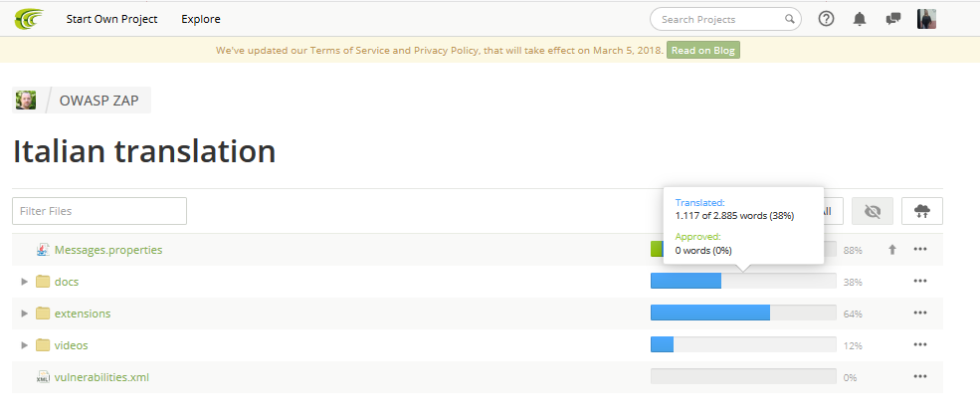
Task: Open more options for docs folder
Action: tap(919, 282)
